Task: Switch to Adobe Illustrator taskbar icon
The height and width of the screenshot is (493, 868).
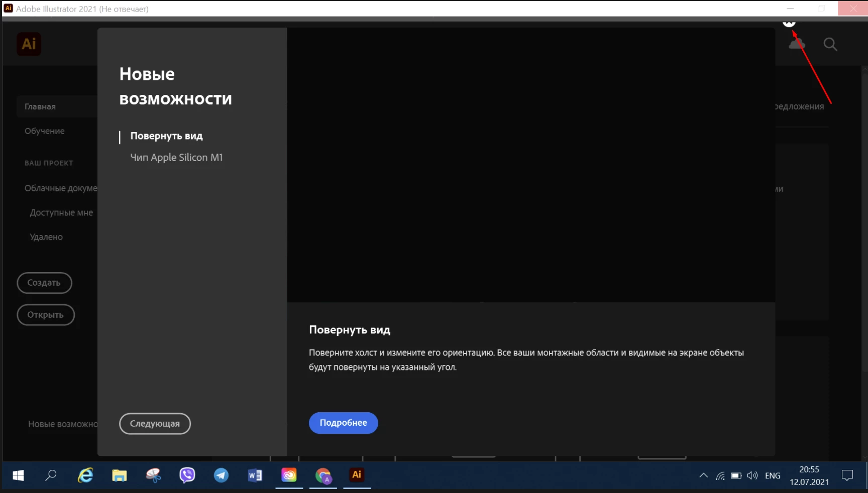Action: (x=357, y=475)
